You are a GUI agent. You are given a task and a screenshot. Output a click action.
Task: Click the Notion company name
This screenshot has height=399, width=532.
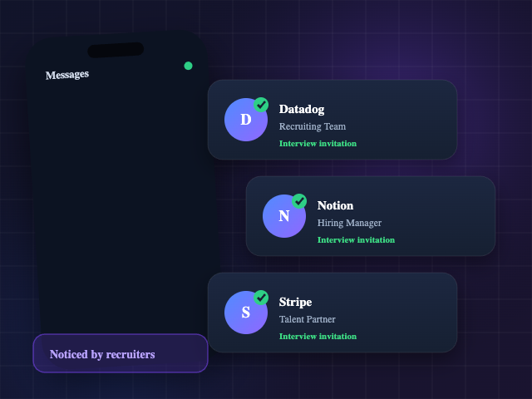335,205
